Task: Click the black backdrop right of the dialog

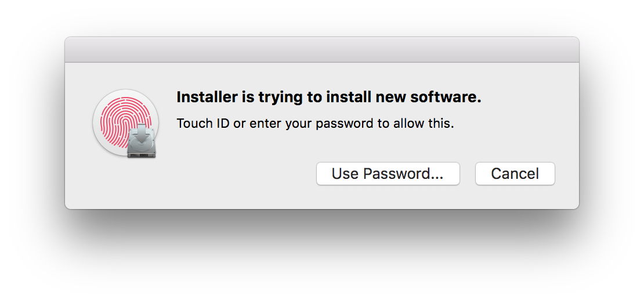Action: coord(612,123)
